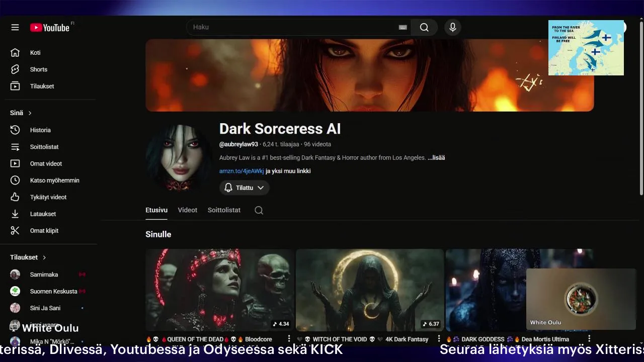Click the White Oulu webcam overlay
This screenshot has width=644, height=362.
tap(581, 299)
